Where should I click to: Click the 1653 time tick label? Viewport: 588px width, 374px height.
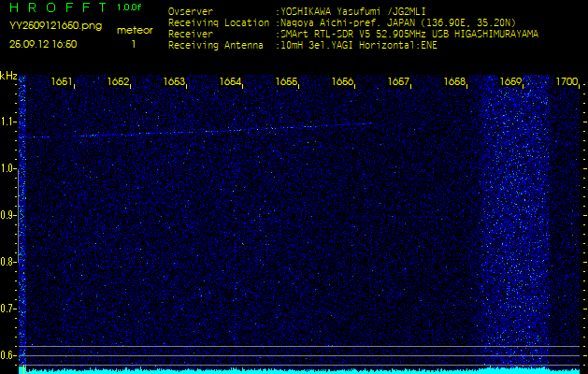(x=174, y=82)
